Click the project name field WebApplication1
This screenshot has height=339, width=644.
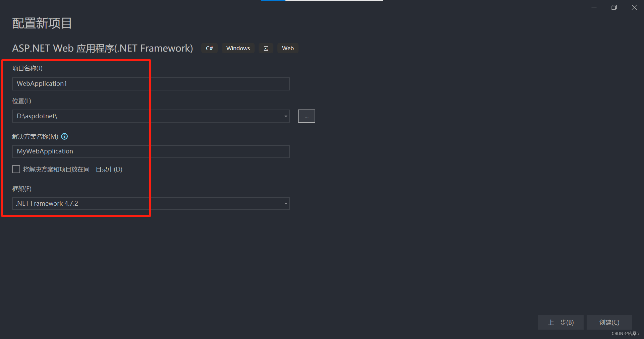[x=151, y=84]
